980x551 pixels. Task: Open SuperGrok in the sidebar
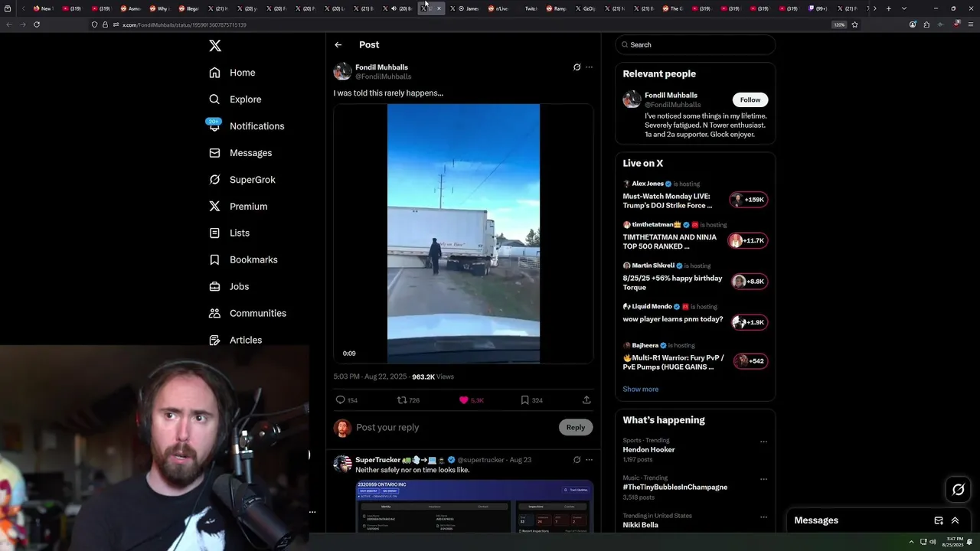[242, 180]
